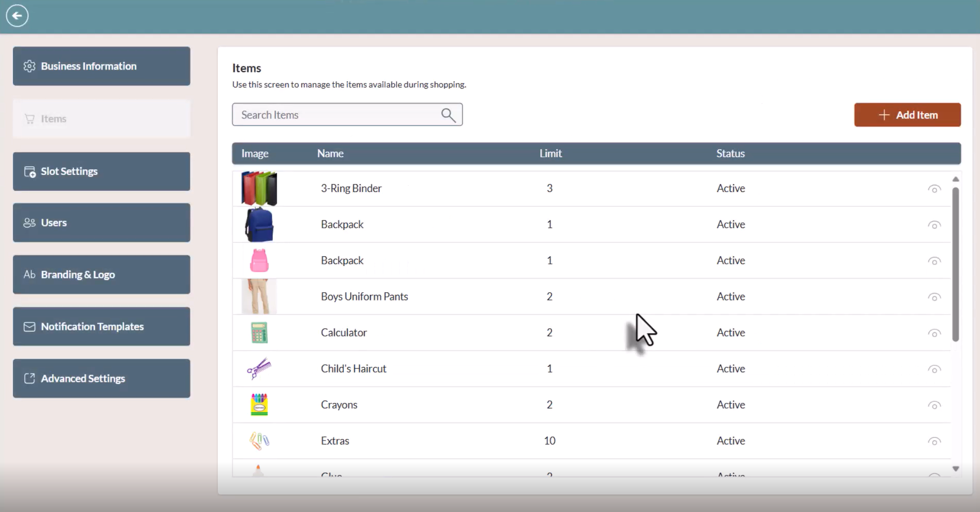Click the magnifying glass in the search bar
This screenshot has width=980, height=512.
point(448,115)
